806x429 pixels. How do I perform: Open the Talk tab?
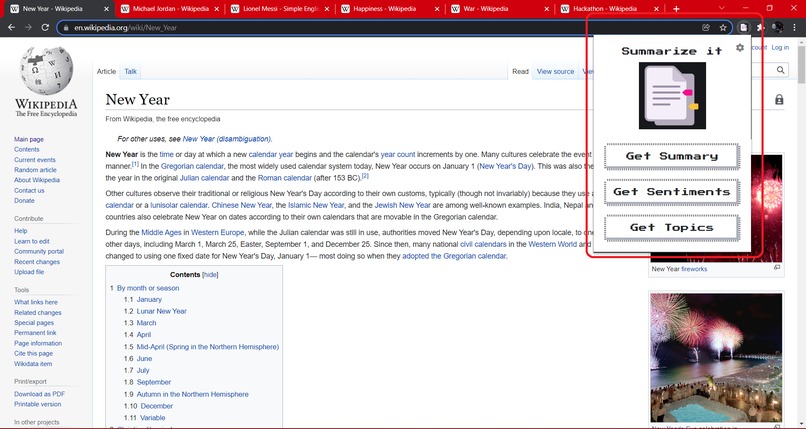[131, 71]
